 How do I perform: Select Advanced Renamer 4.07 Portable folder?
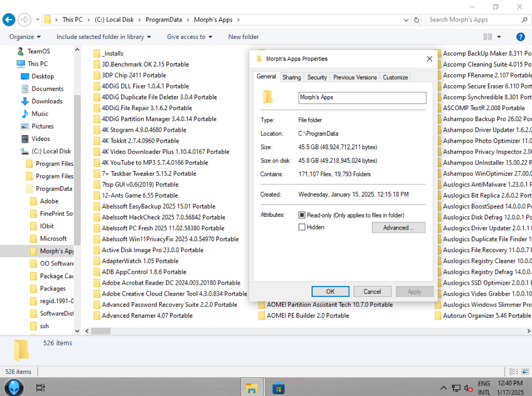143,315
